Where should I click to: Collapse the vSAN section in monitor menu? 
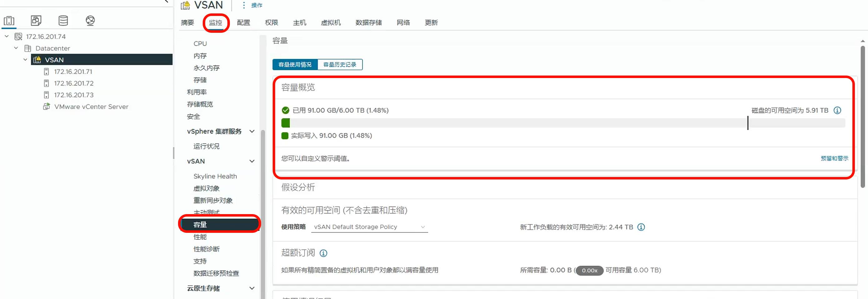(252, 161)
